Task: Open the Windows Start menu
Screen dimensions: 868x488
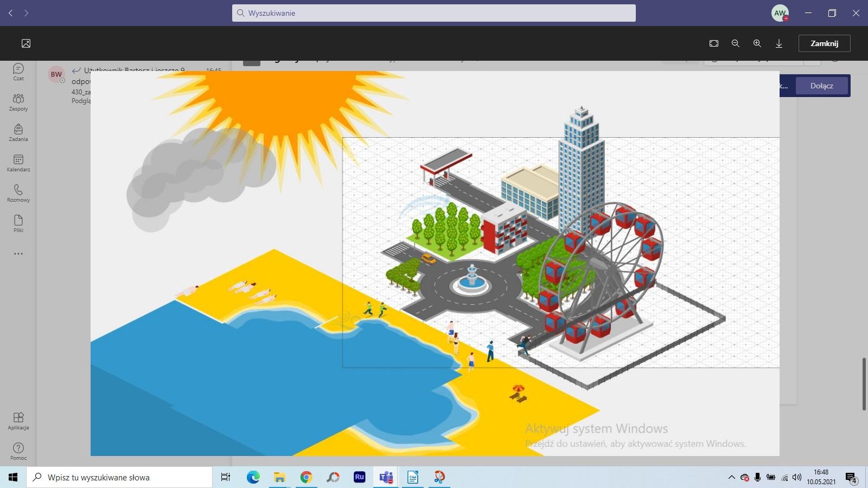Action: point(13,477)
